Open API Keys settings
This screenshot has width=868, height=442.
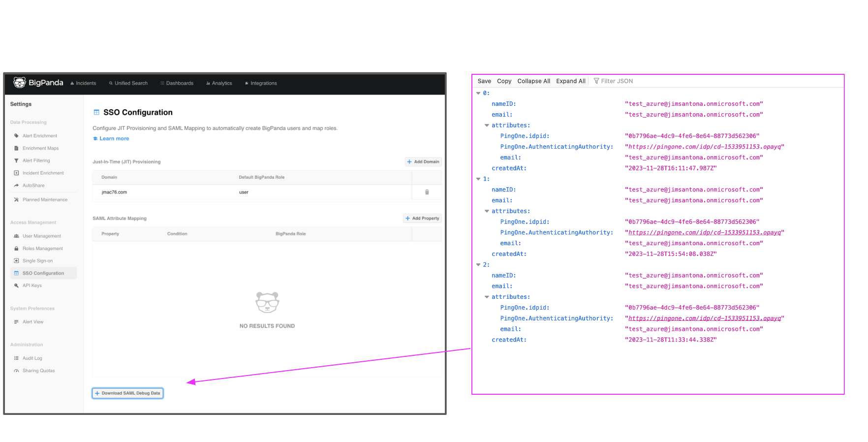tap(32, 285)
